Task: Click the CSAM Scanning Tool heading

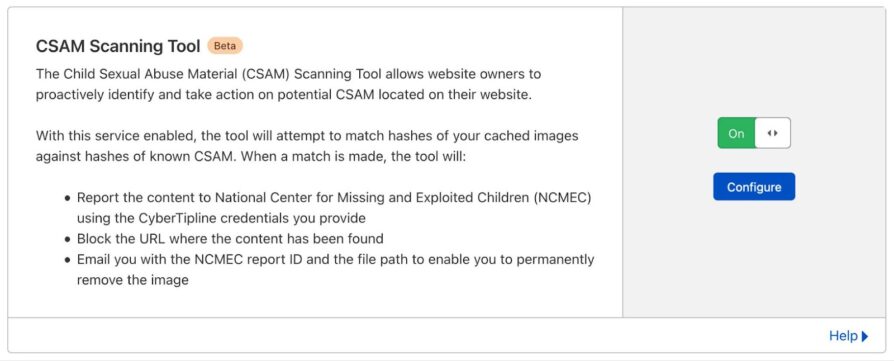Action: coord(118,46)
